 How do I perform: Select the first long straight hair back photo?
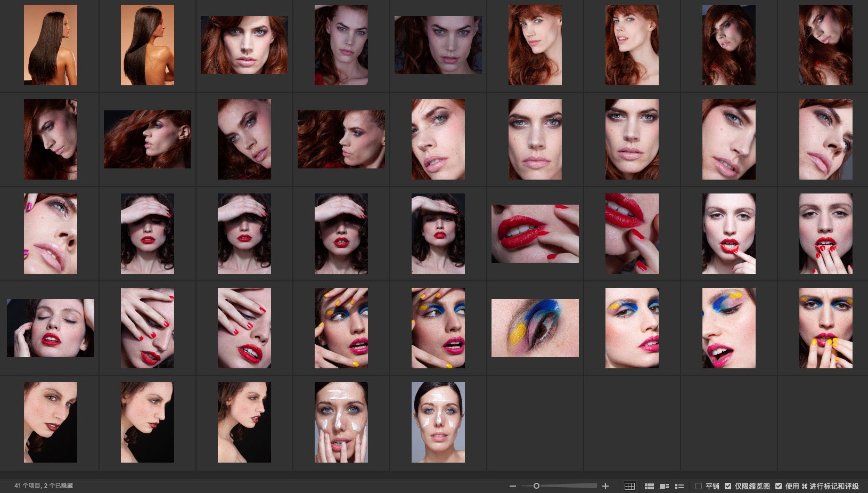click(x=51, y=45)
